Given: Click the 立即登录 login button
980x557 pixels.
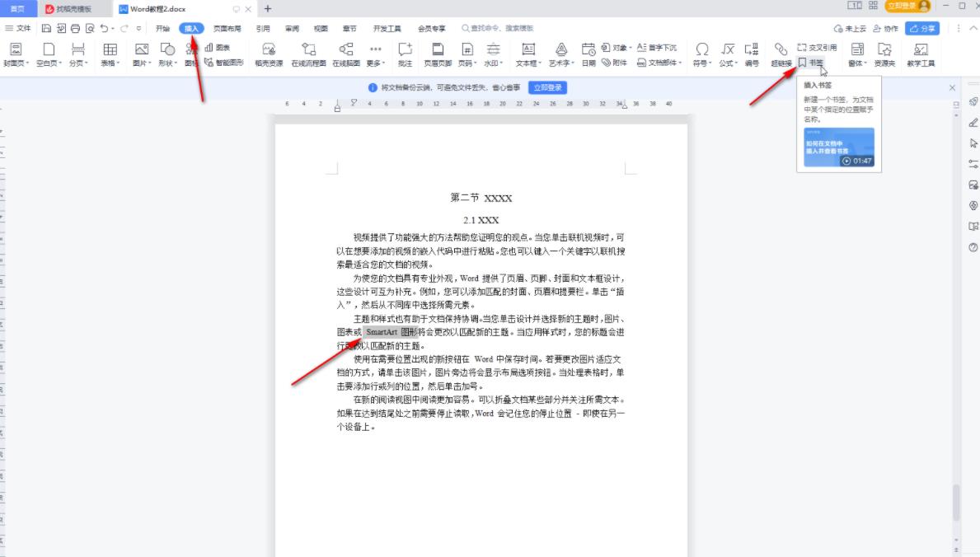Looking at the screenshot, I should [549, 87].
